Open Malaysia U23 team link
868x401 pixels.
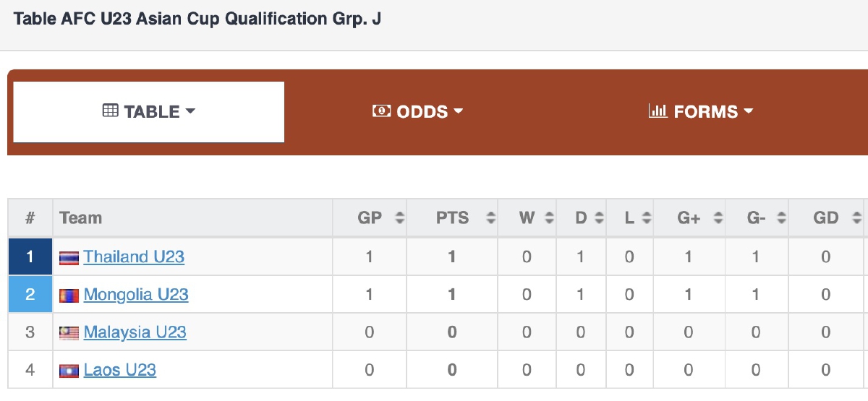click(x=135, y=332)
